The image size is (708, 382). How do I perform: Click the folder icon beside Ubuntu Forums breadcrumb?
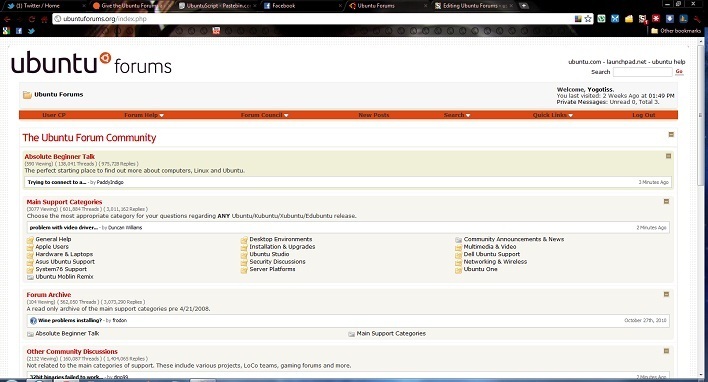27,95
